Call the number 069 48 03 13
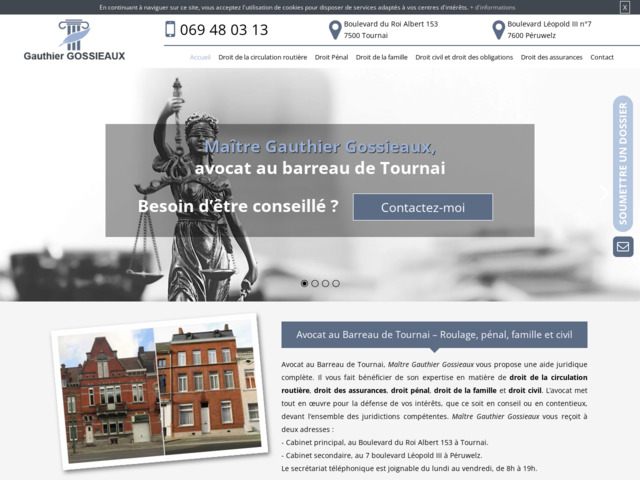The width and height of the screenshot is (640, 480). coord(224,30)
